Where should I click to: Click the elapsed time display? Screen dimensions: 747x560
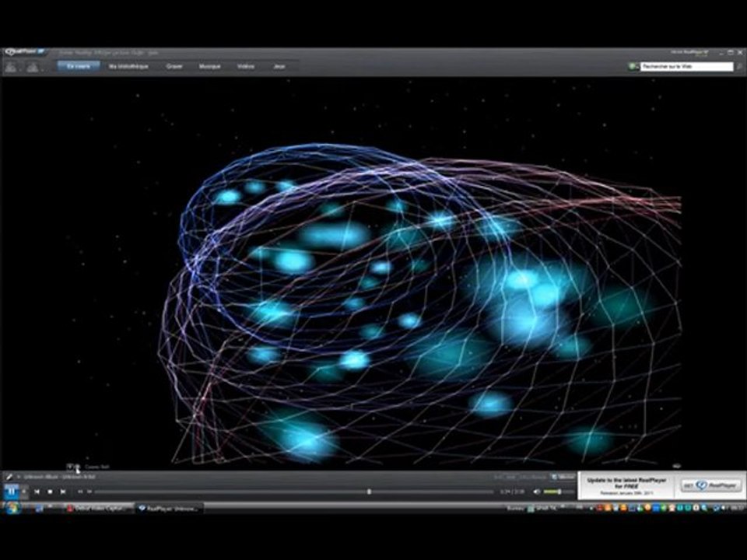click(x=512, y=492)
